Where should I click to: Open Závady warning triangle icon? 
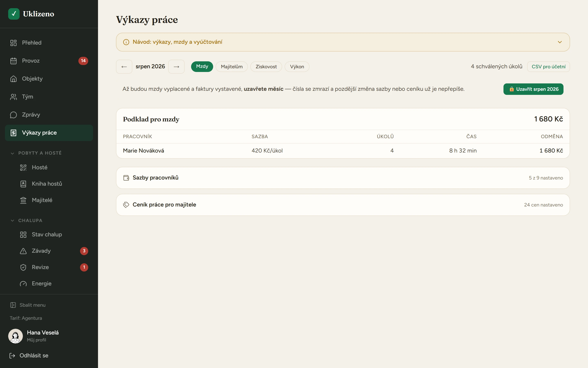point(23,251)
